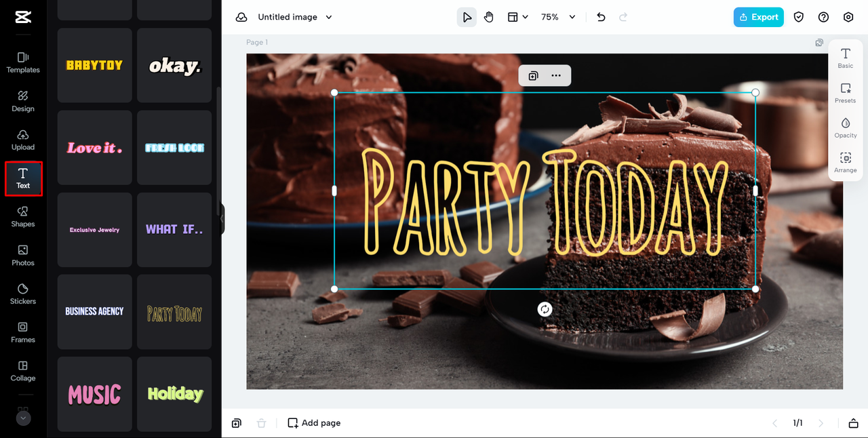Expand more sidebar tools with down chevron
The height and width of the screenshot is (438, 868).
click(x=23, y=418)
